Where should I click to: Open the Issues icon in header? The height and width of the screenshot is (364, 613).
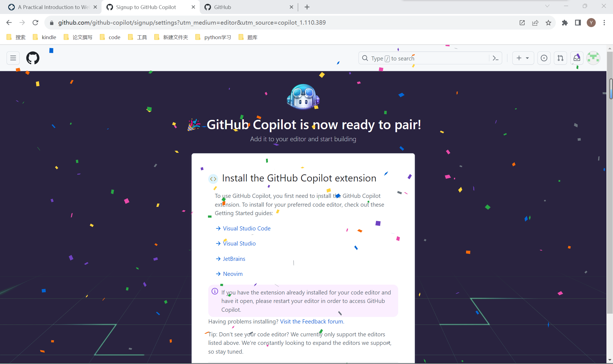tap(544, 58)
